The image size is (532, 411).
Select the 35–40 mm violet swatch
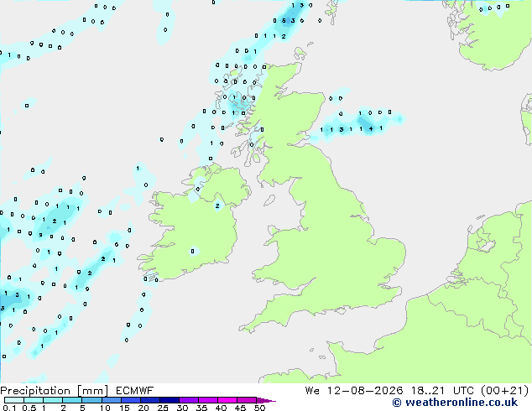tap(208, 400)
